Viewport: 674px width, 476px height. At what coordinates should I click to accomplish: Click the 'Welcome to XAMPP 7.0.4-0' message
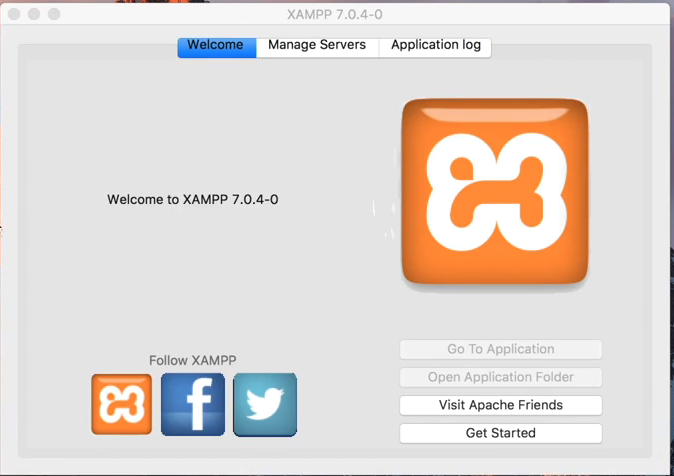pyautogui.click(x=192, y=199)
